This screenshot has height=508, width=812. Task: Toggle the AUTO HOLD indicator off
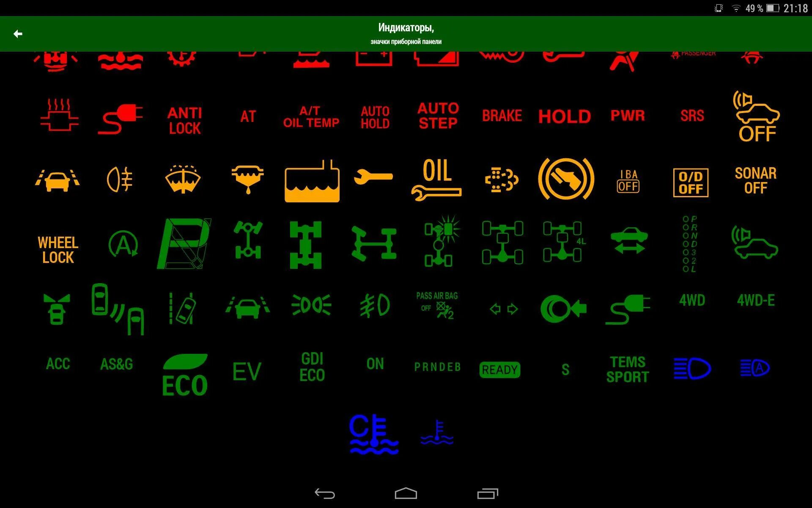click(374, 115)
